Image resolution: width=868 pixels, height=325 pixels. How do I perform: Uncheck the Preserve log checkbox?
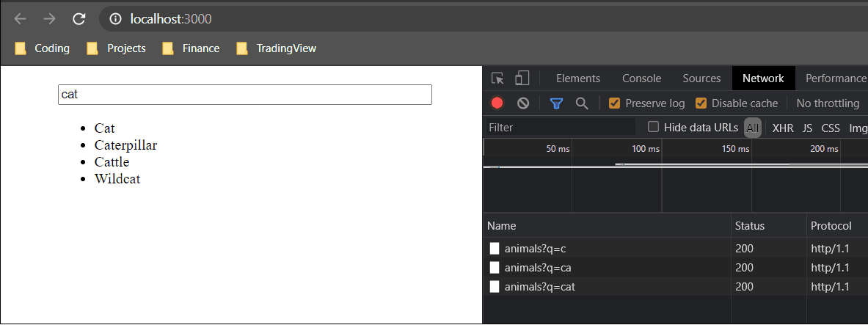pyautogui.click(x=614, y=103)
